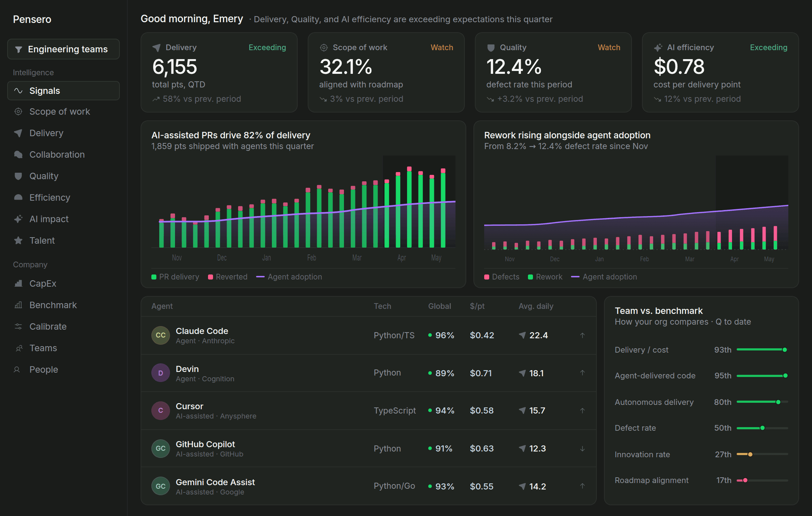The height and width of the screenshot is (516, 812).
Task: Click the Autonomous delivery 80th progress bar
Action: (762, 402)
